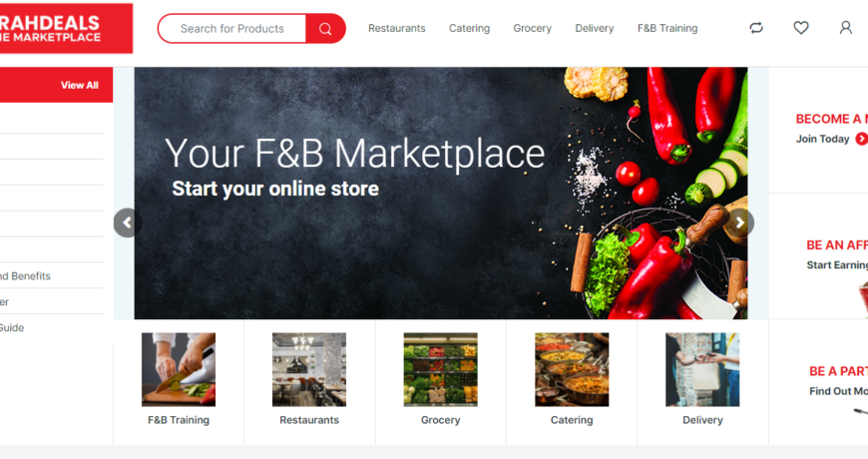Focus the Search for Products field

click(x=231, y=29)
